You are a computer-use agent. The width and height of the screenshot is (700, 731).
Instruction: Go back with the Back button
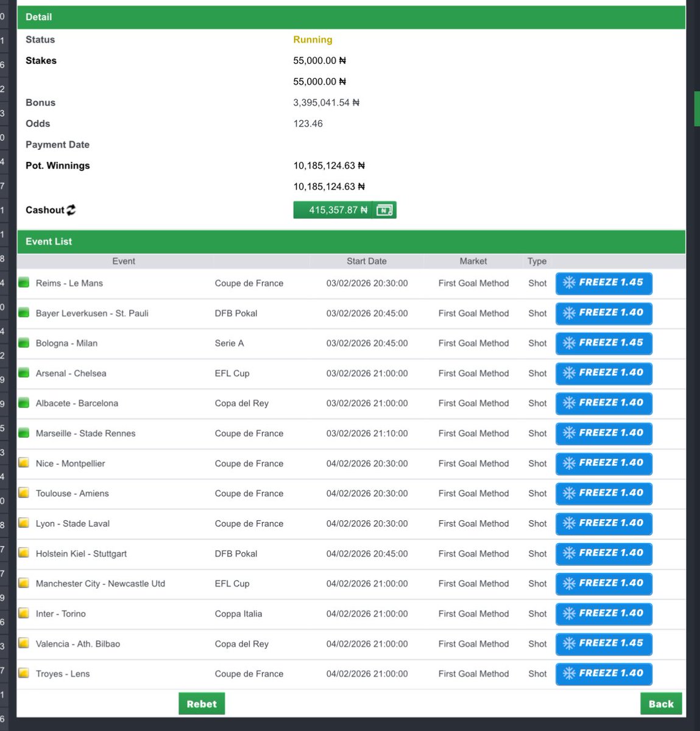[661, 704]
